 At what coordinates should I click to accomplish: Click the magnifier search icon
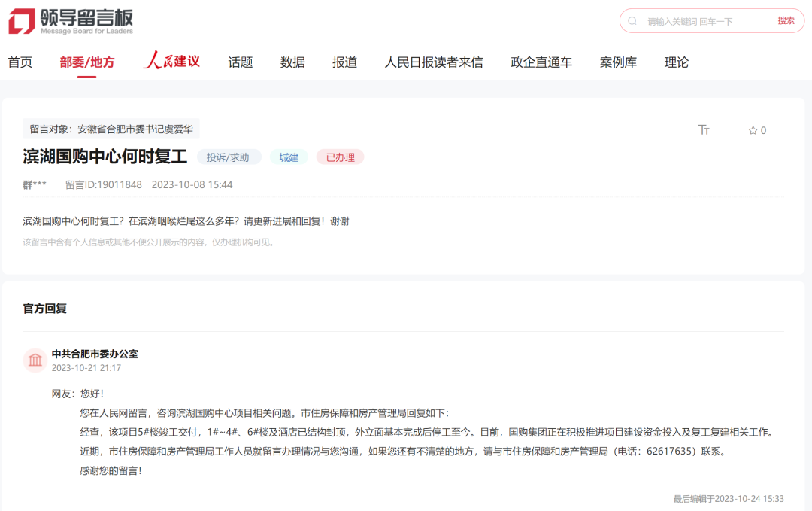coord(632,20)
